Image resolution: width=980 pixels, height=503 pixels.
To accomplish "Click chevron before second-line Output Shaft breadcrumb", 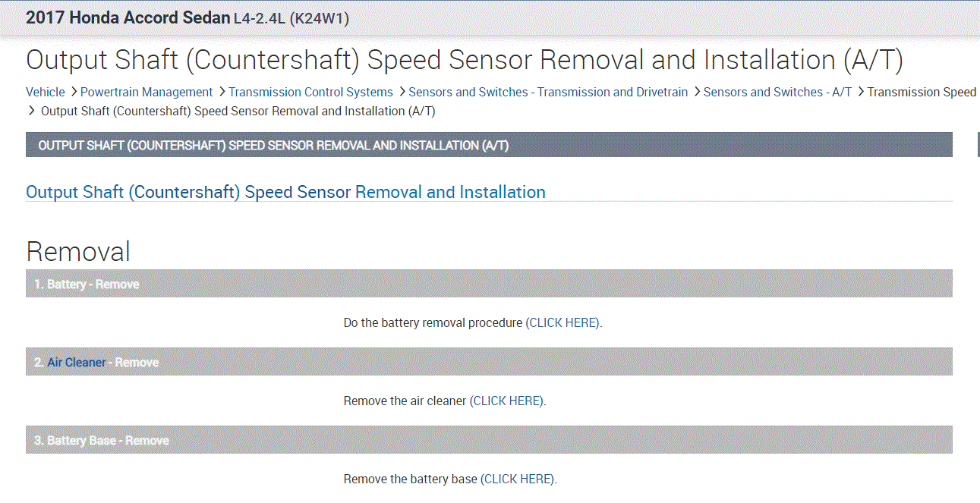I will click(32, 111).
